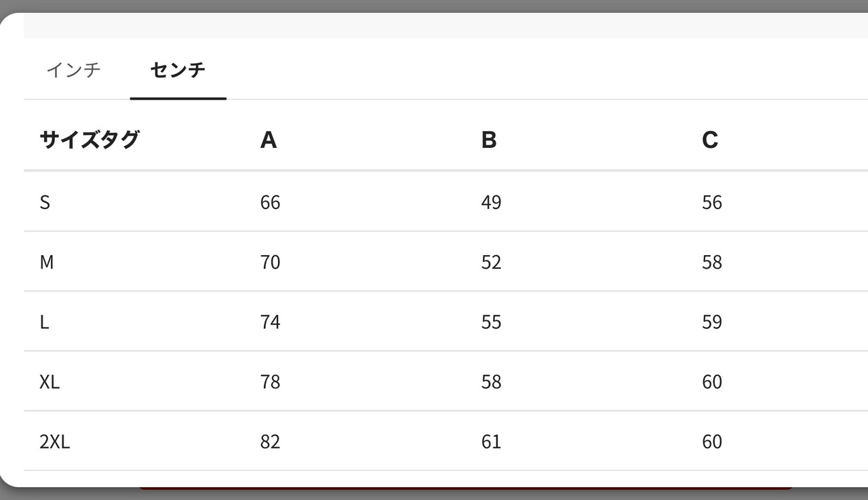Select the XL size row label
Viewport: 868px width, 500px height.
pos(50,381)
